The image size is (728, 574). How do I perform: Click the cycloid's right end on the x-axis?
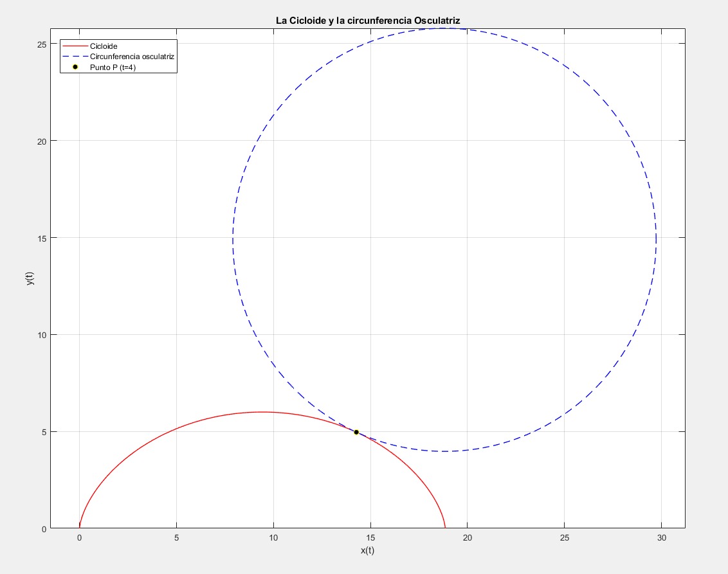point(445,527)
